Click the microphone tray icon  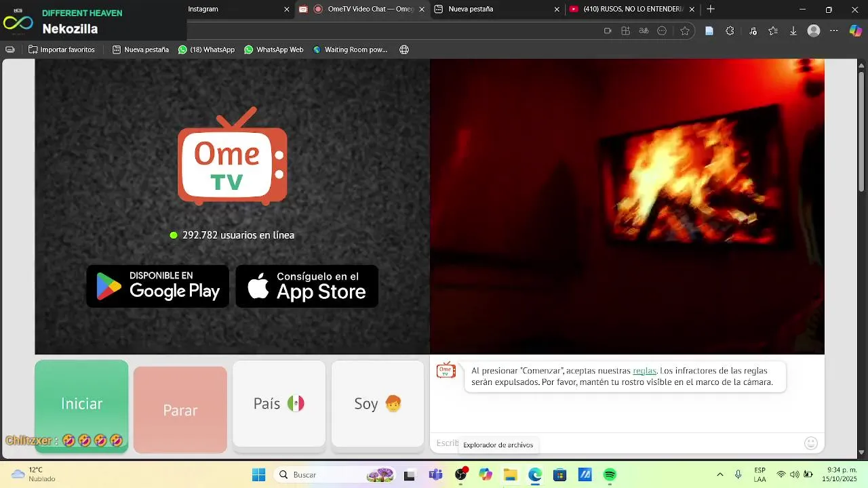coord(738,474)
